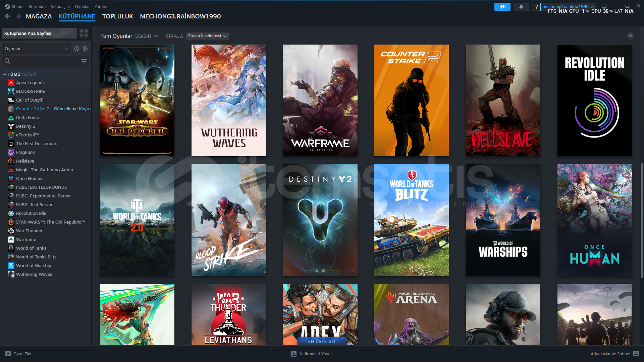Image resolution: width=644 pixels, height=362 pixels.
Task: Open the Wuthering Waves cover tile
Action: tap(229, 100)
